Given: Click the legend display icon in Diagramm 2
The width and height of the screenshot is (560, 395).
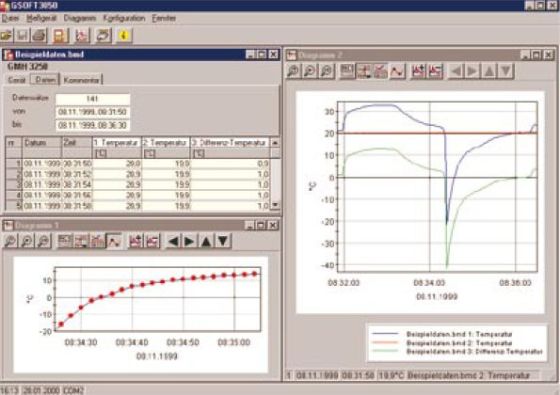Looking at the screenshot, I should click(347, 71).
